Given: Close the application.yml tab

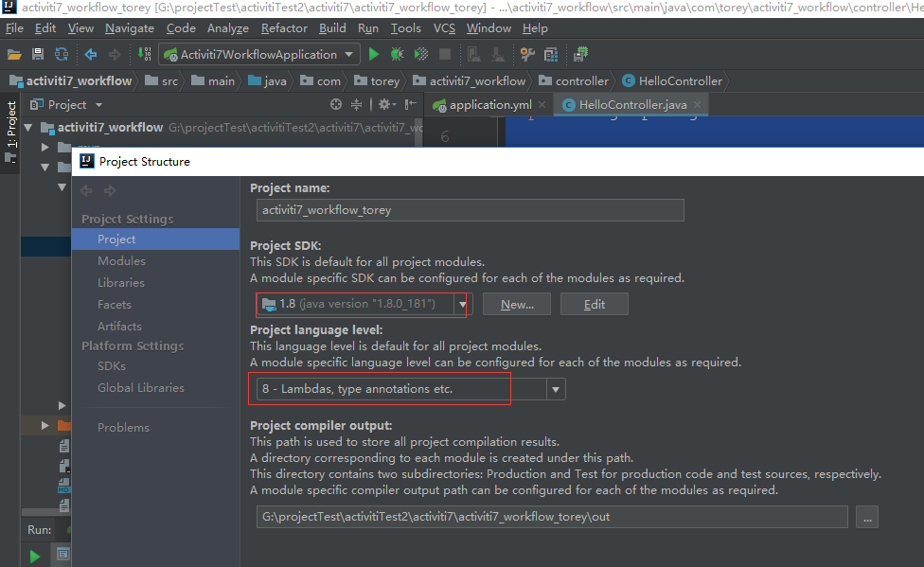Looking at the screenshot, I should coord(542,104).
